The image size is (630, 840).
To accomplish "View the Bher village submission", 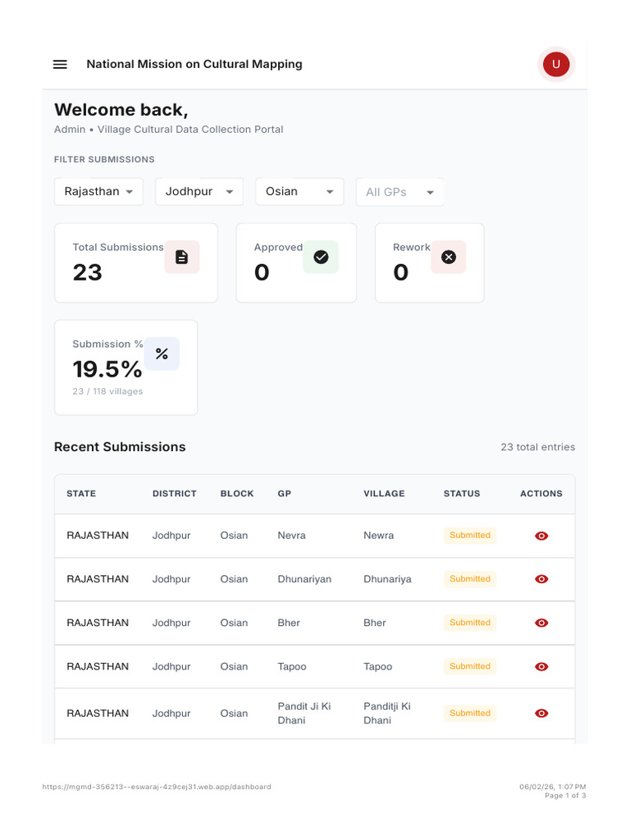I will (x=541, y=623).
